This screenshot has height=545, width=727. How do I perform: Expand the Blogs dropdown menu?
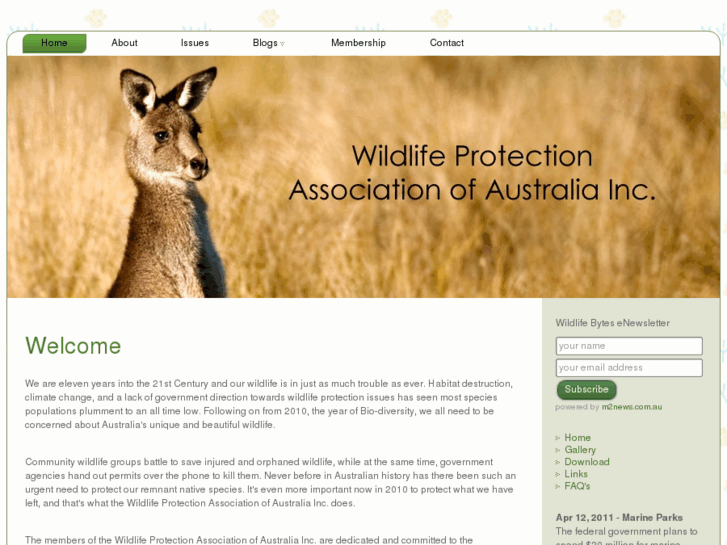[x=268, y=43]
